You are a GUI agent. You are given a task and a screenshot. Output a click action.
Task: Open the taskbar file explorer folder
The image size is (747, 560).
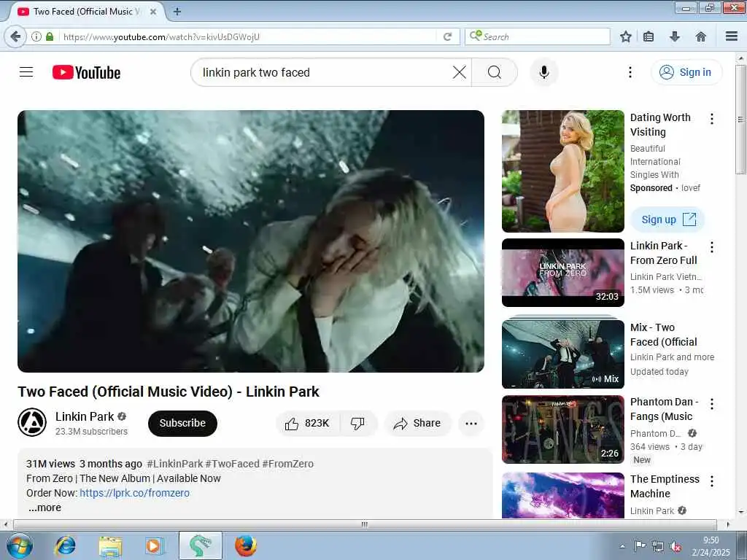(x=111, y=545)
